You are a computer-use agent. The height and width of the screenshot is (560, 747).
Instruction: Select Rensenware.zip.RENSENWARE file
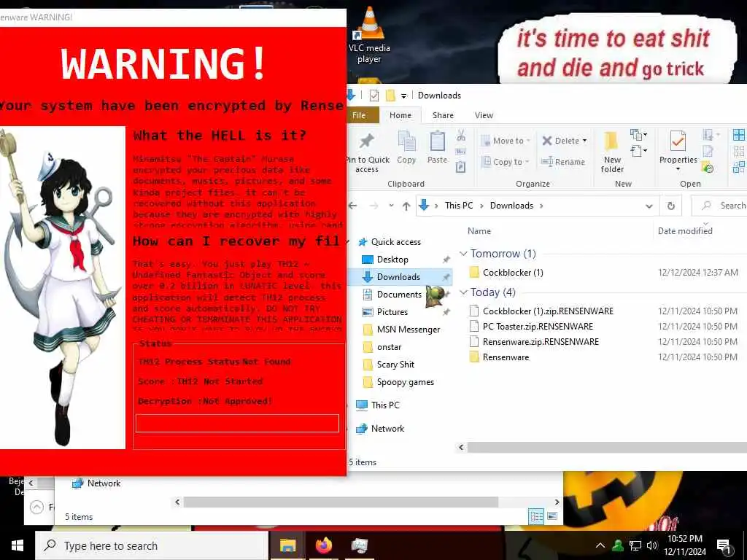[x=541, y=341]
